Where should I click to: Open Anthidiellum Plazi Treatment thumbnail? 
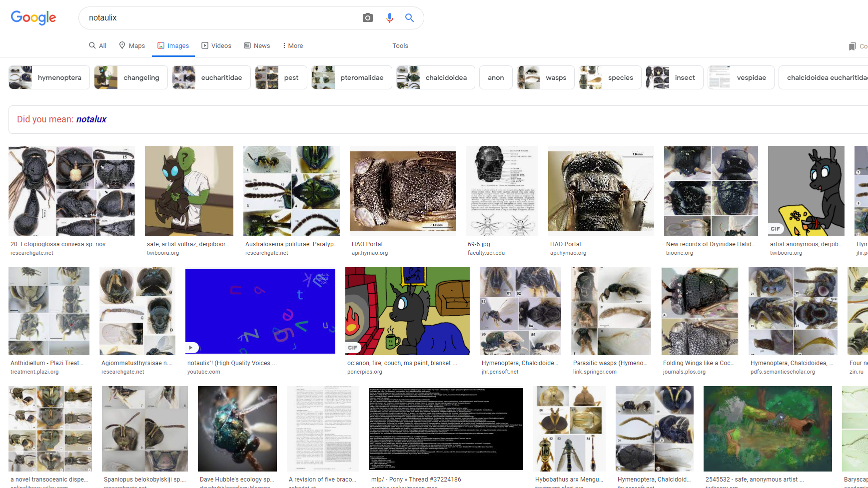pyautogui.click(x=49, y=311)
